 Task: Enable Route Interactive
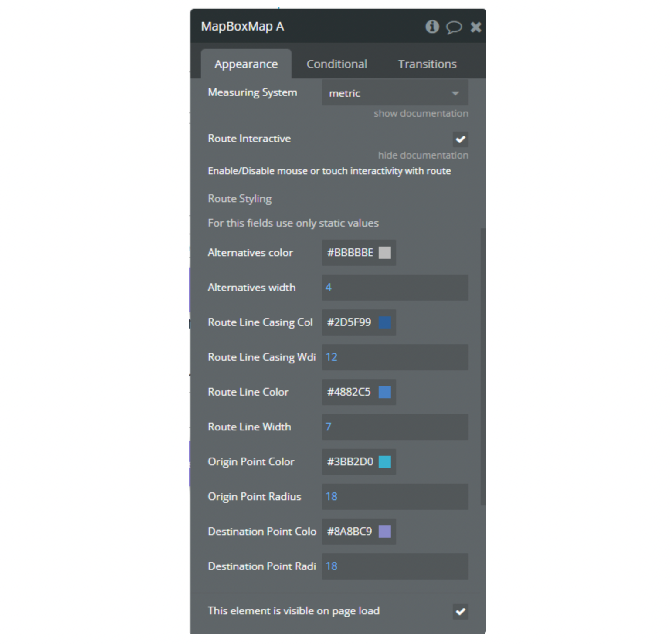click(x=461, y=139)
